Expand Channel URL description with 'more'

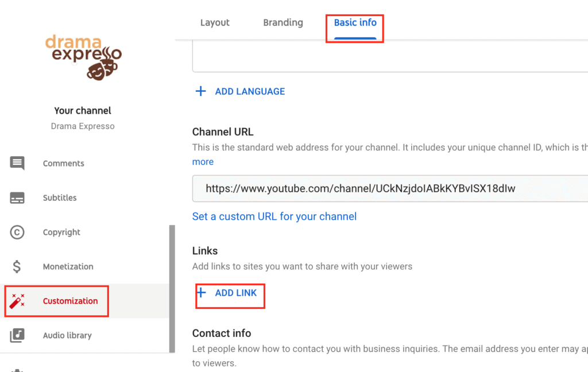[203, 162]
